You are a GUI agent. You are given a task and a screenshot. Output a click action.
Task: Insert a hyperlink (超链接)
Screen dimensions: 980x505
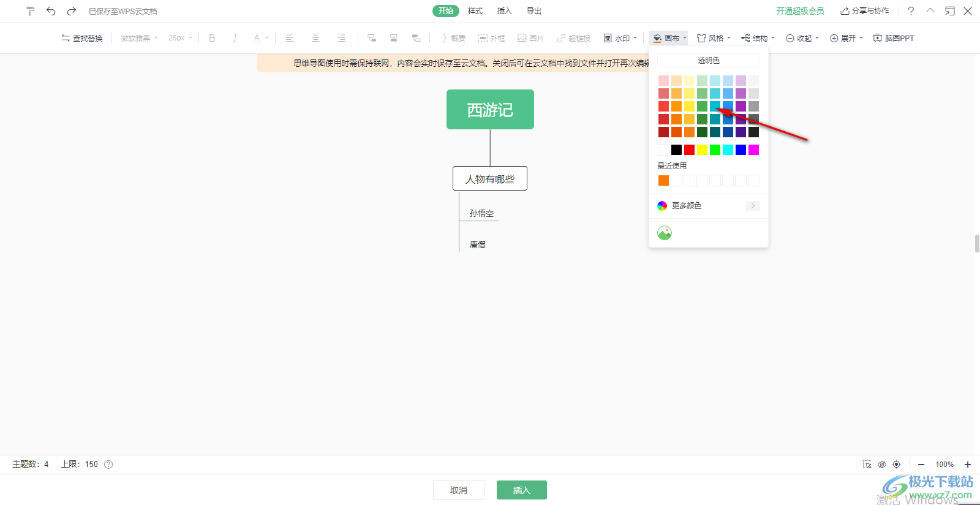pos(574,38)
